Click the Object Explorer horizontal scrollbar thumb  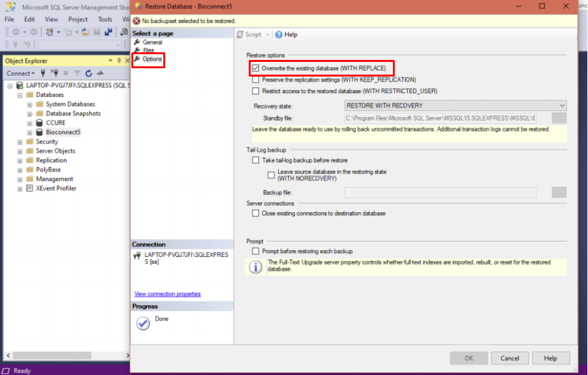point(52,355)
